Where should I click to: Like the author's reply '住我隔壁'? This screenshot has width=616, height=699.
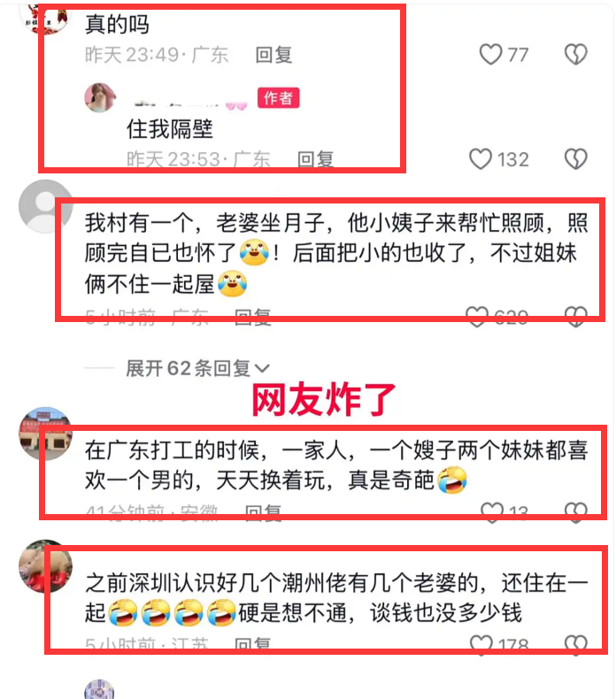(481, 159)
